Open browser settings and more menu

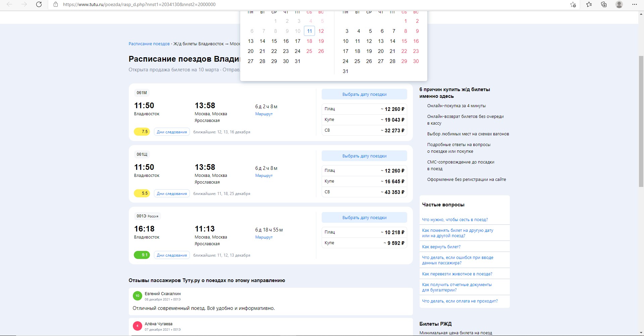[634, 4]
